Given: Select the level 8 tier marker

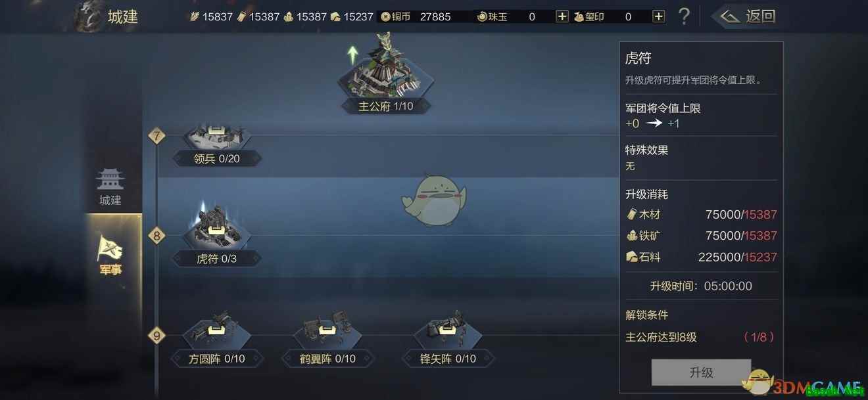Looking at the screenshot, I should point(157,235).
